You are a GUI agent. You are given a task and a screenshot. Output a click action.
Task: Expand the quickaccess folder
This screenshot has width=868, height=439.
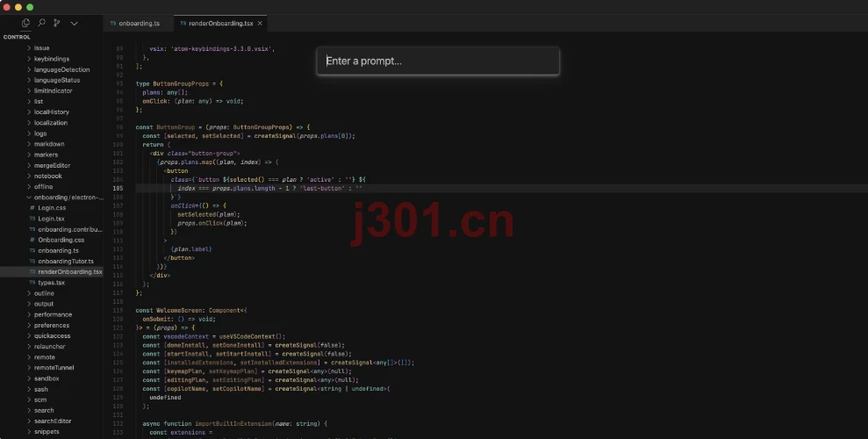52,335
